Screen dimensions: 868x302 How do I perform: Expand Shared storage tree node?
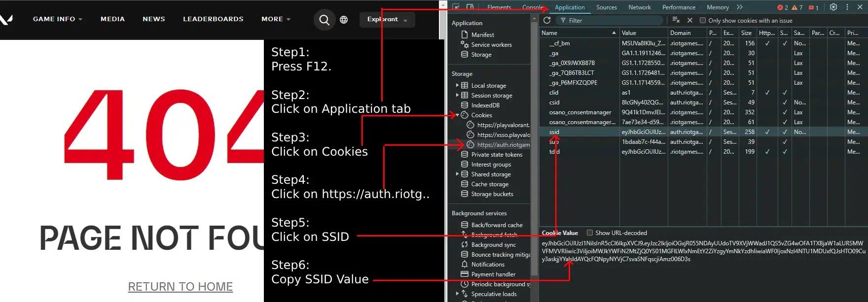click(457, 174)
